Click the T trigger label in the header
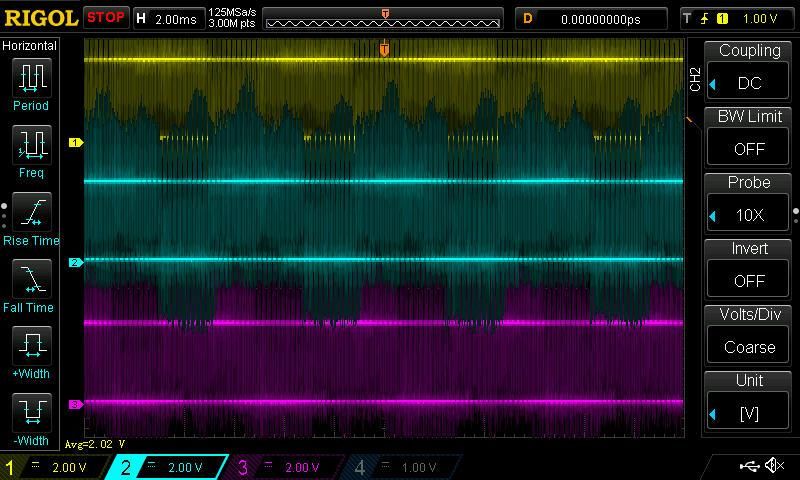Screen dimensions: 800x480 click(687, 19)
